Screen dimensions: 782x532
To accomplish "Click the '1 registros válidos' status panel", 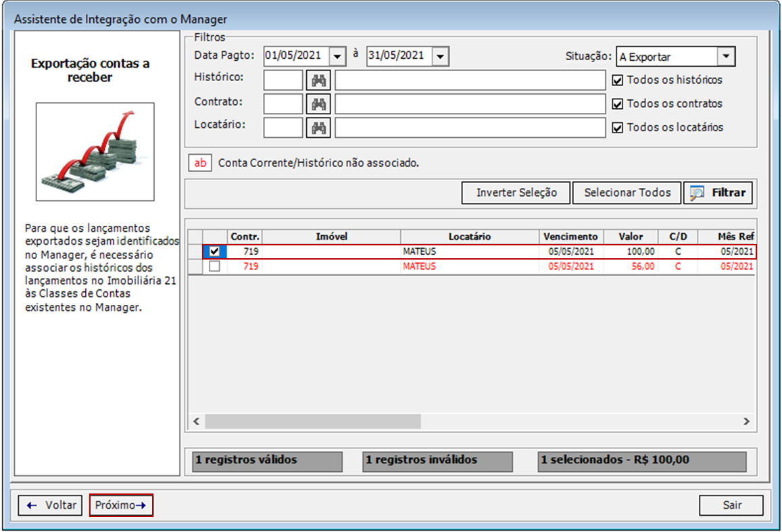I will click(268, 461).
